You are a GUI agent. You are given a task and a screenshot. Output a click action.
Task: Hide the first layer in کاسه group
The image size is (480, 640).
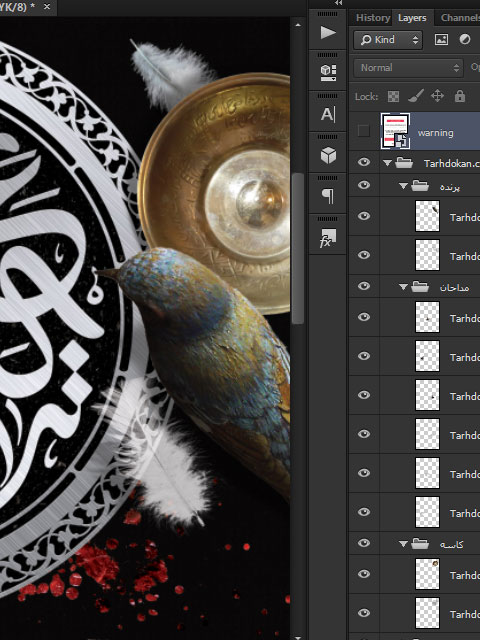point(364,574)
